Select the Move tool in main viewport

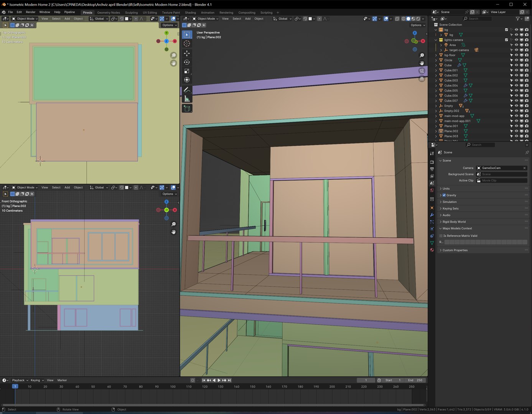(187, 53)
